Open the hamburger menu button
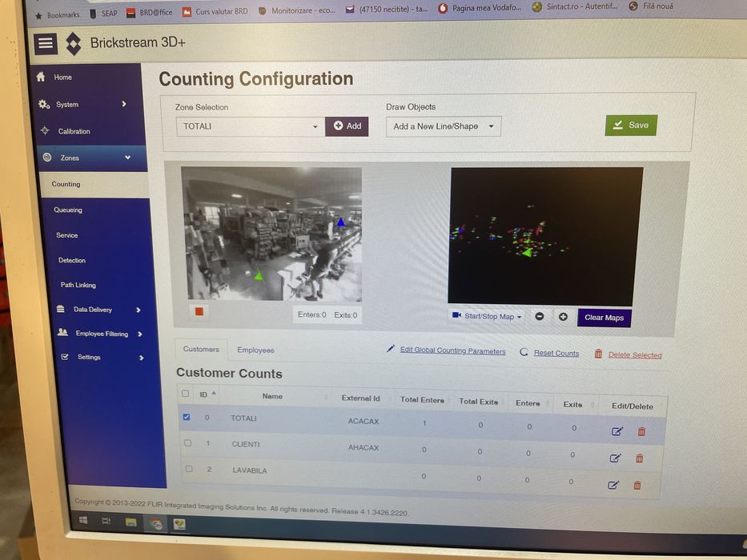The image size is (747, 560). click(46, 44)
